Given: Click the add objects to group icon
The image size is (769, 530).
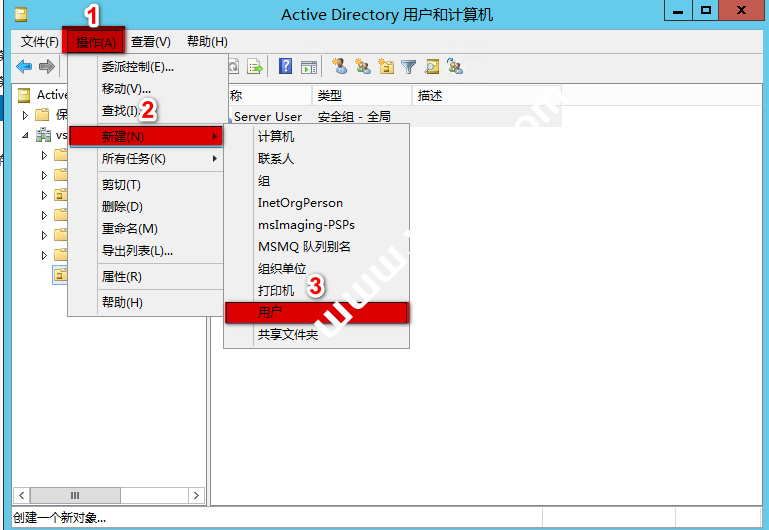Looking at the screenshot, I should pyautogui.click(x=455, y=66).
